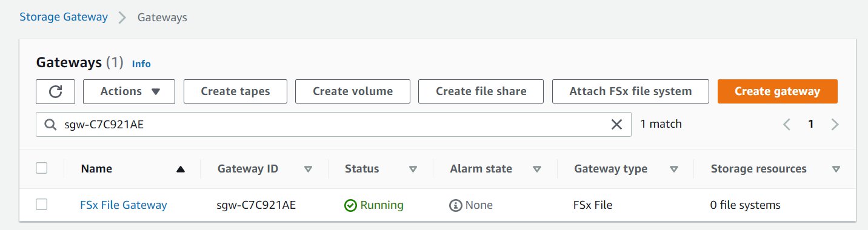Focus the gateway search input field
Viewport: 868px width, 230px height.
(333, 124)
